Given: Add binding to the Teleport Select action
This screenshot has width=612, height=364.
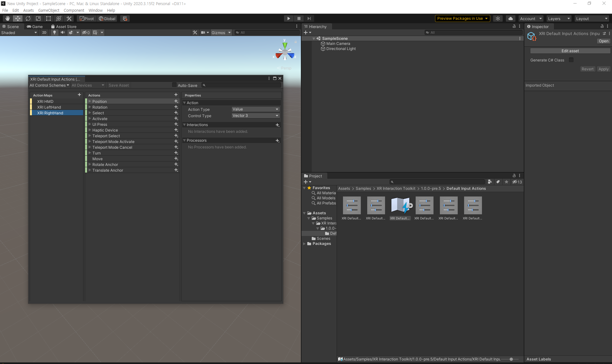Looking at the screenshot, I should tap(176, 136).
